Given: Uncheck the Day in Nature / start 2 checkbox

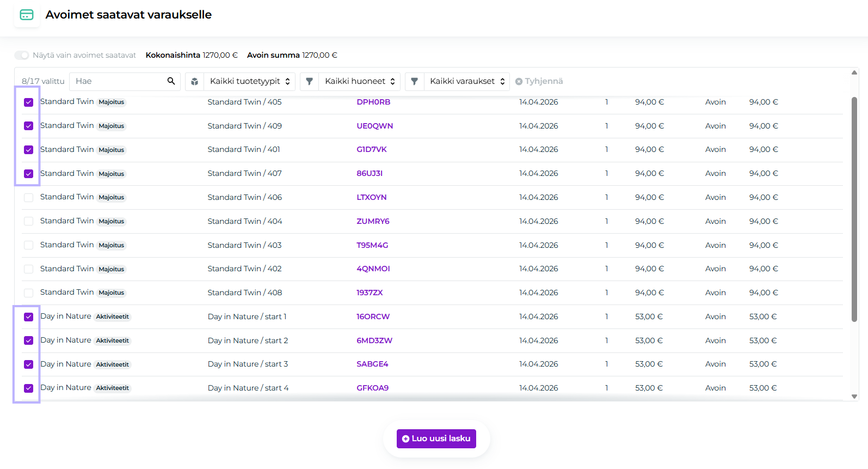Looking at the screenshot, I should (x=29, y=340).
